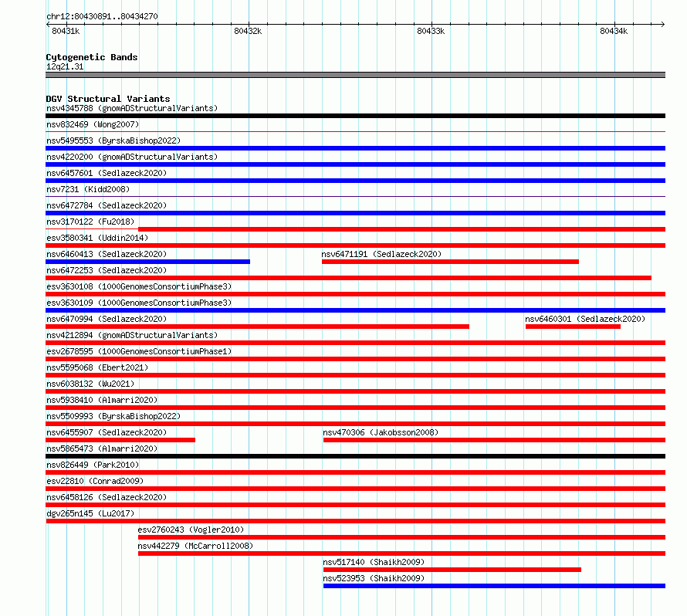Viewport: 687px width, 616px height.
Task: Click the red bar under nsv6471191
Action: (x=450, y=262)
